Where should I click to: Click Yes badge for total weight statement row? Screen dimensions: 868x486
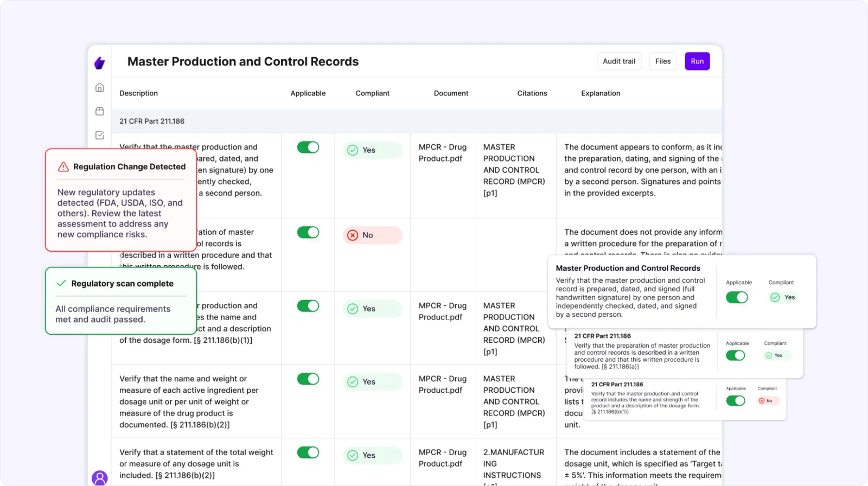tap(373, 455)
